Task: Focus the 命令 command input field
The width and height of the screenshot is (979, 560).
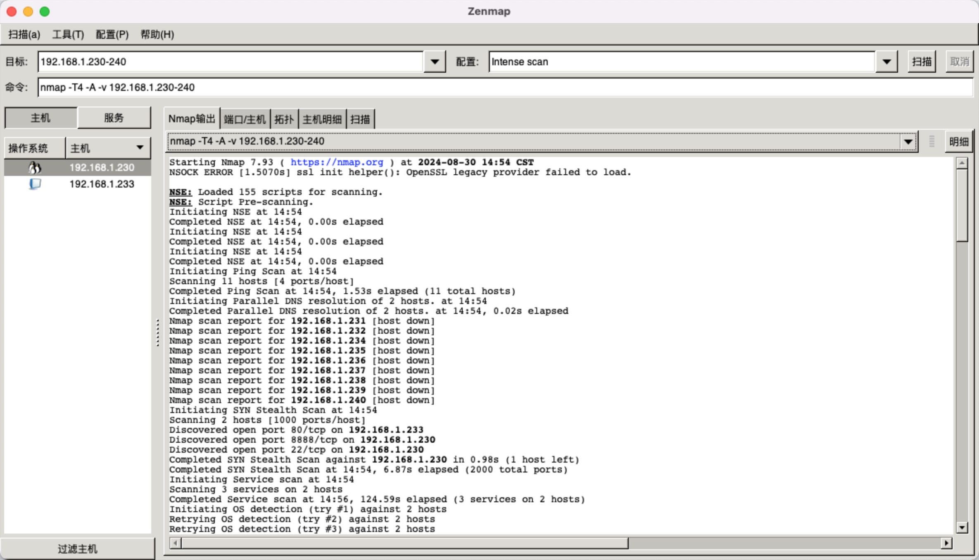Action: [x=505, y=88]
